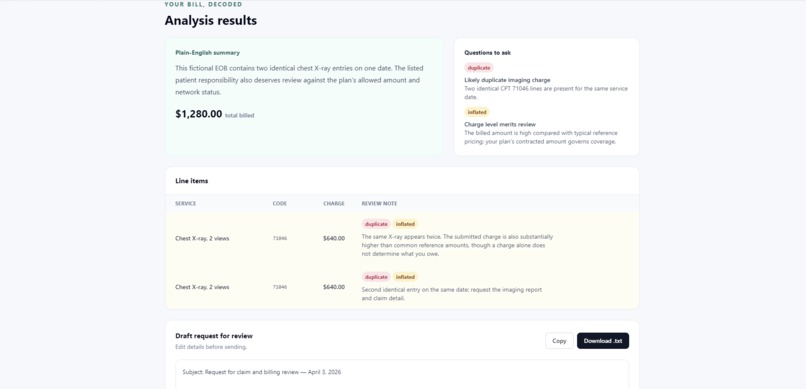Click 'Two identical CPT 71046 lines' description
The width and height of the screenshot is (806, 389).
[546, 93]
